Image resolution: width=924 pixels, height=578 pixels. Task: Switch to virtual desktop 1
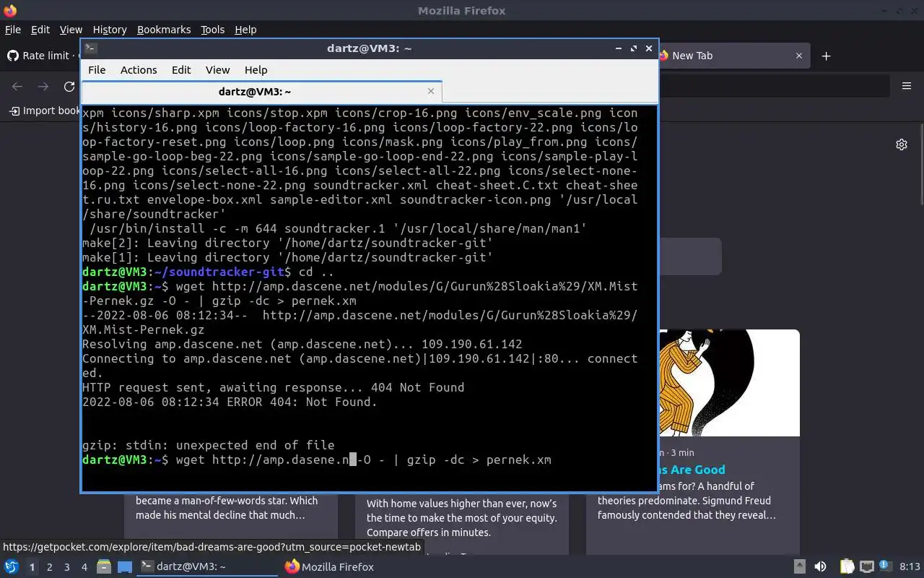pos(32,567)
